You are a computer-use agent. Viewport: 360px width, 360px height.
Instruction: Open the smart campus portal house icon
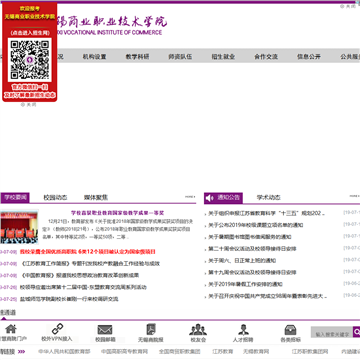tap(11, 329)
